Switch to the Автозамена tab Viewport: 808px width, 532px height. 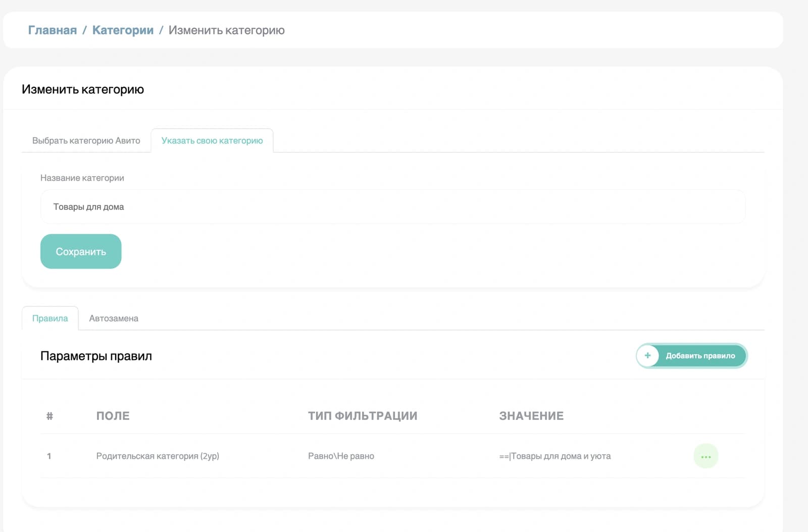(x=114, y=318)
